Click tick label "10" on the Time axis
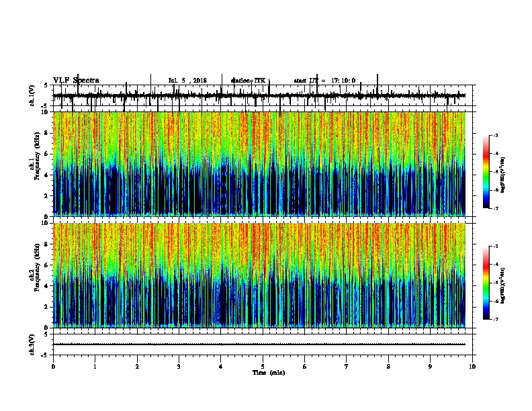The height and width of the screenshot is (411, 532). click(x=472, y=367)
